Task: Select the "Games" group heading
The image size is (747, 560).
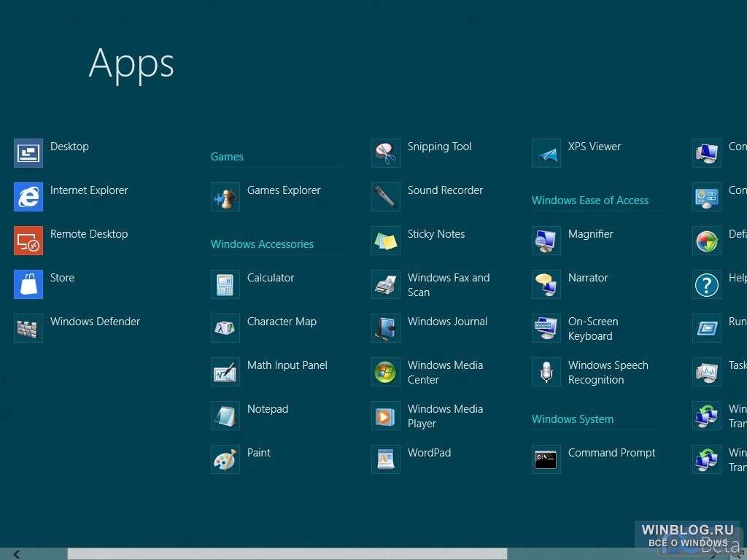Action: pyautogui.click(x=228, y=157)
